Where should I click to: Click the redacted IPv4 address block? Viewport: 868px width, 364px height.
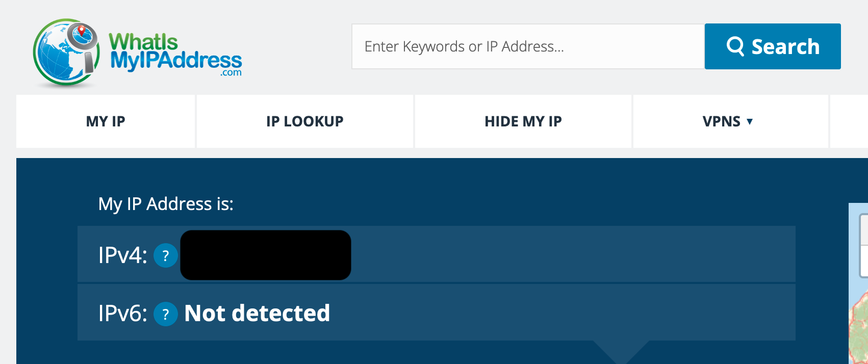(266, 255)
